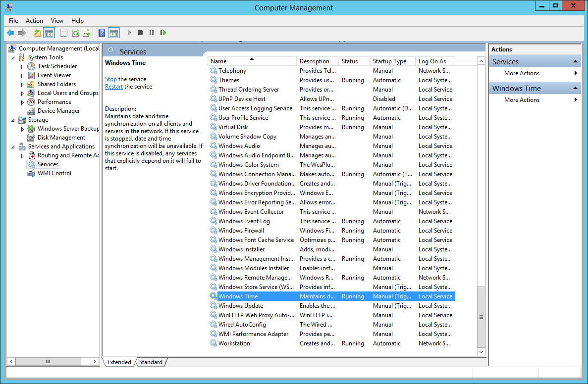Click the console tree horizontal scroll left arrow
The height and width of the screenshot is (384, 588).
(x=11, y=362)
